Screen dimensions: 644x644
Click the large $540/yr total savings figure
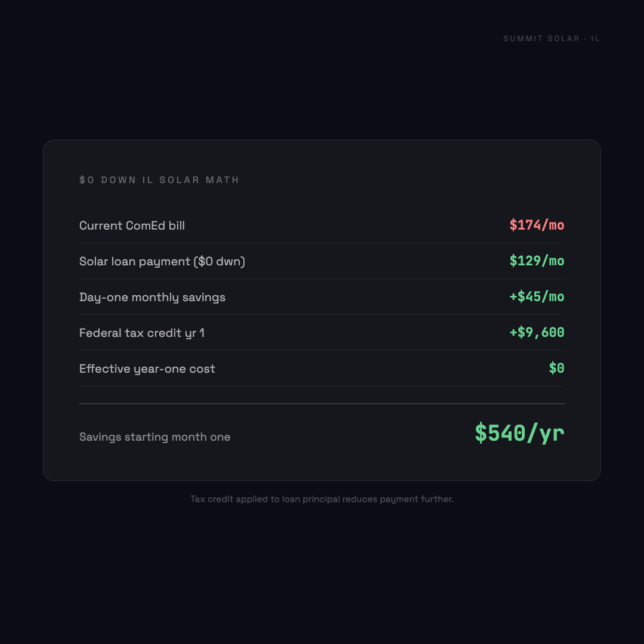pos(519,434)
